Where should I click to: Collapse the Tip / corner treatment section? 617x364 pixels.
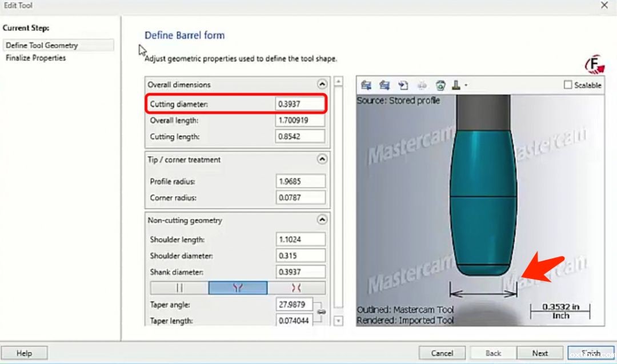click(x=322, y=159)
